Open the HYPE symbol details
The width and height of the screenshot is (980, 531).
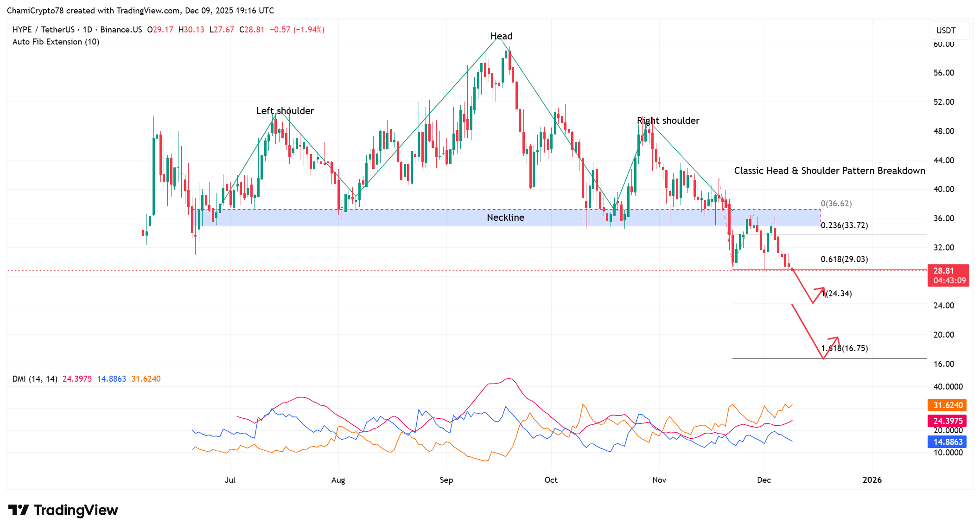23,29
